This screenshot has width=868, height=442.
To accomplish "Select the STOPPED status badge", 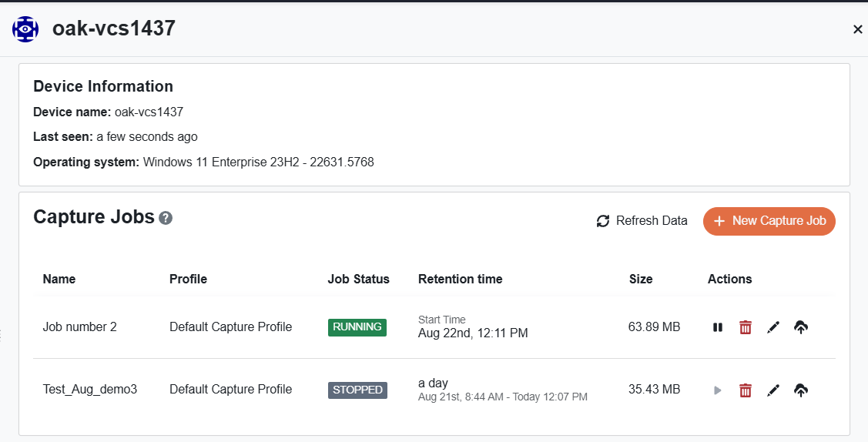I will point(357,390).
